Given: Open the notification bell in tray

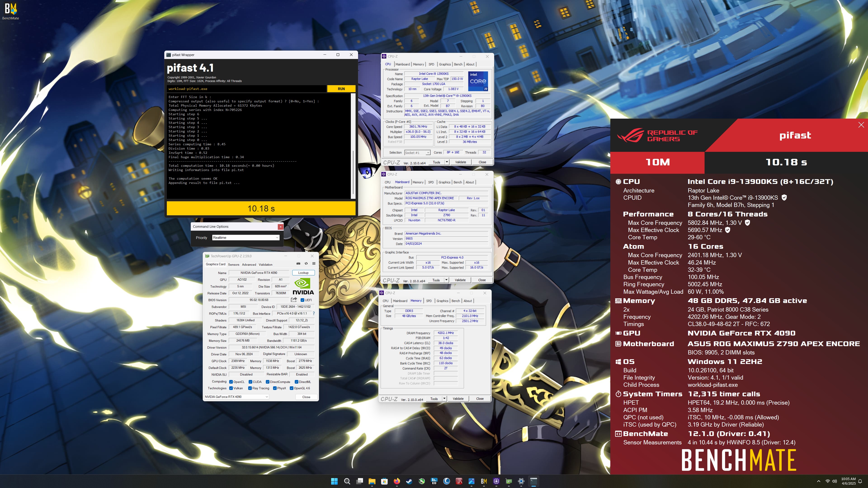Looking at the screenshot, I should 860,481.
